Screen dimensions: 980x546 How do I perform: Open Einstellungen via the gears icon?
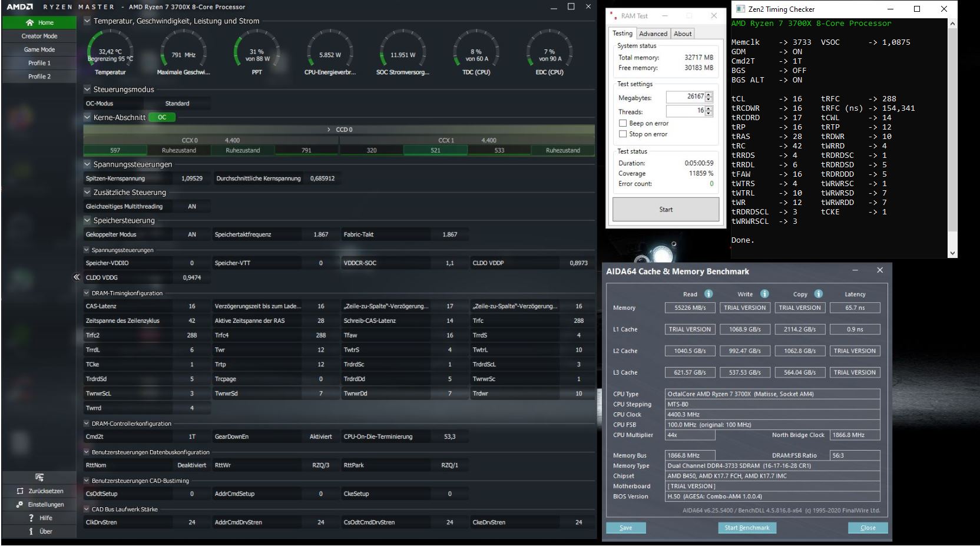[x=20, y=504]
